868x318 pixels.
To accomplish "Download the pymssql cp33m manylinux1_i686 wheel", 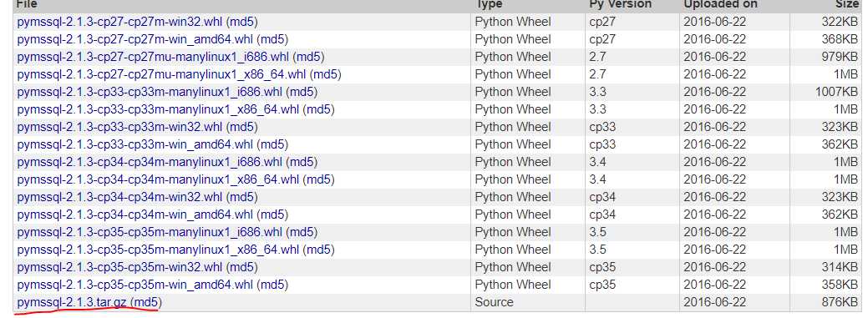I will tap(150, 92).
